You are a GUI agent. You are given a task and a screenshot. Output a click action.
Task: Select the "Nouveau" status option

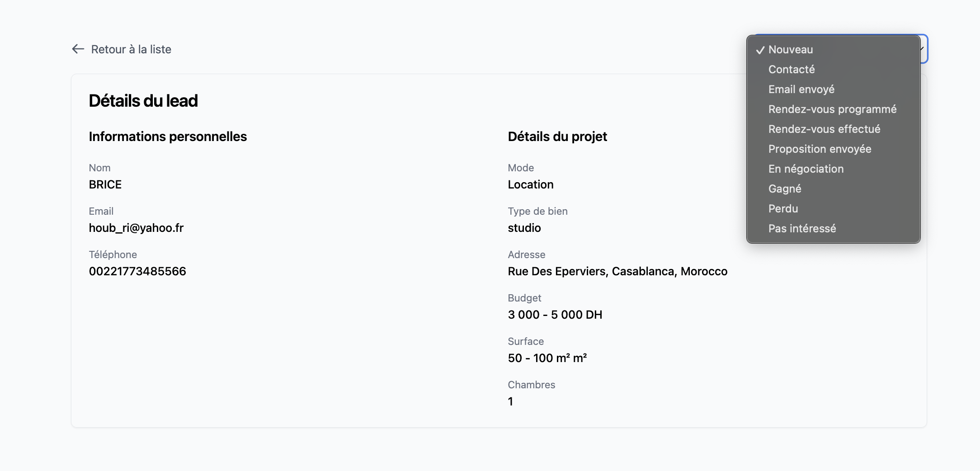791,50
